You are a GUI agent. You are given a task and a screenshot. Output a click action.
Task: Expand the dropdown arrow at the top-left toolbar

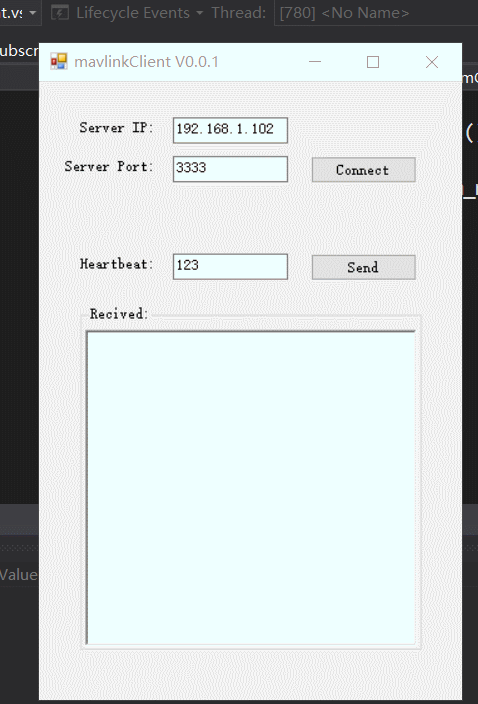tap(32, 13)
